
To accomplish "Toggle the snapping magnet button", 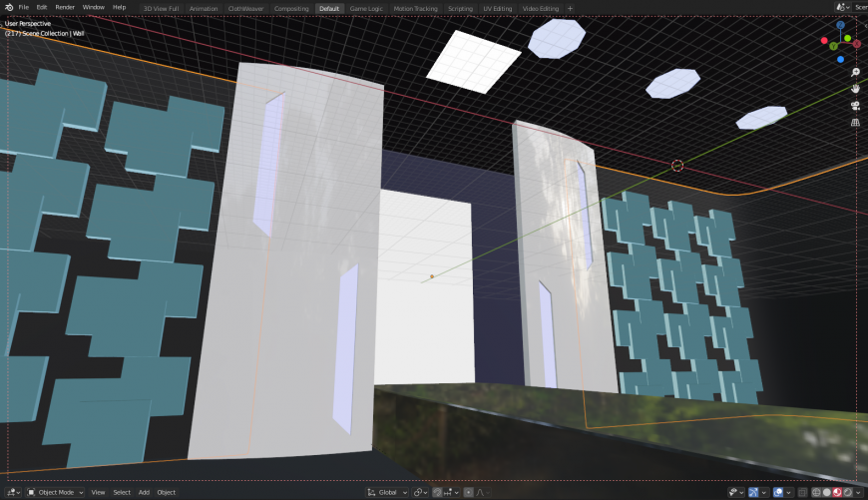I will 439,492.
